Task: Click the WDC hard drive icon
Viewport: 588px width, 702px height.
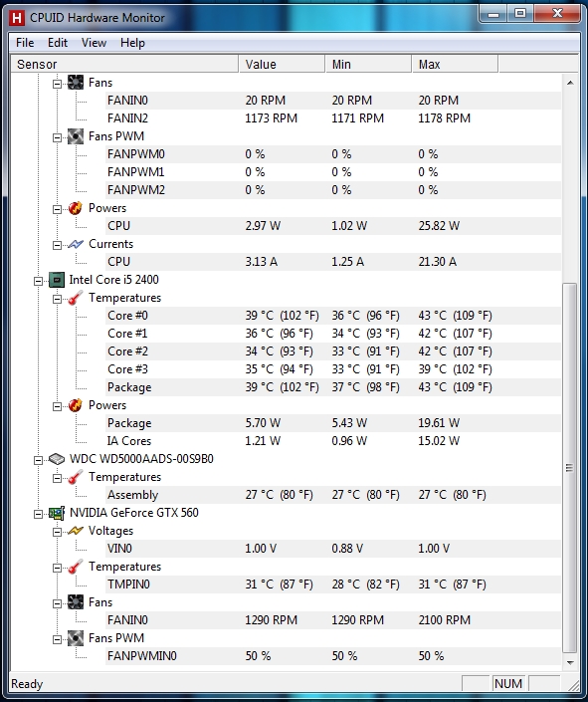Action: tap(57, 459)
